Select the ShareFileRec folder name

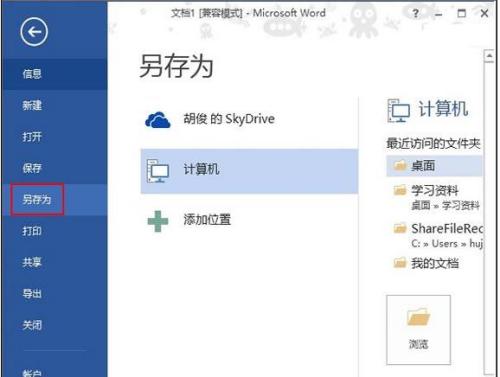tap(447, 228)
